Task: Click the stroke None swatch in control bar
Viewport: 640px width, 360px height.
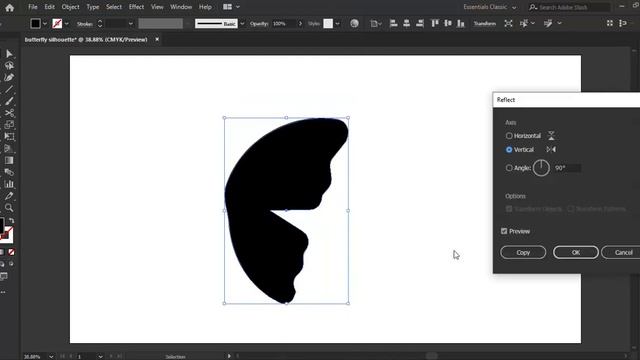Action: [57, 24]
